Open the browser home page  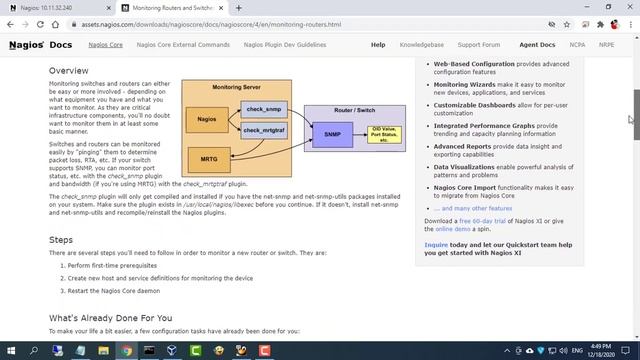[x=55, y=24]
